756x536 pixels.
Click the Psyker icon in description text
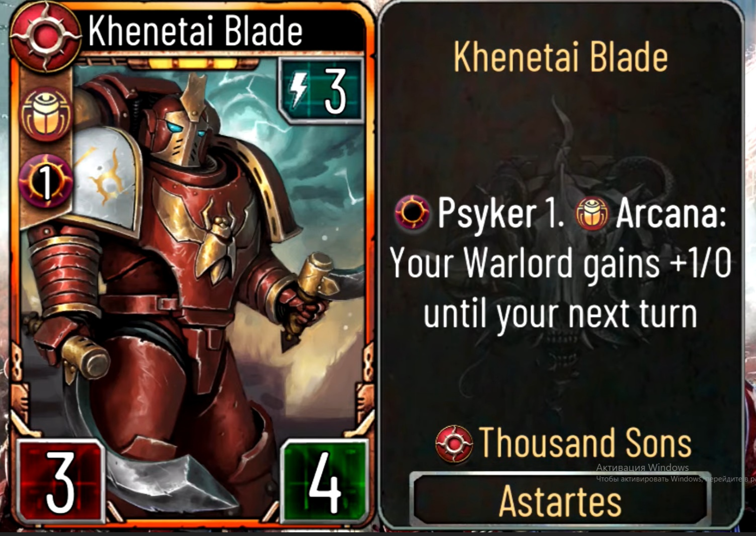[x=412, y=213]
